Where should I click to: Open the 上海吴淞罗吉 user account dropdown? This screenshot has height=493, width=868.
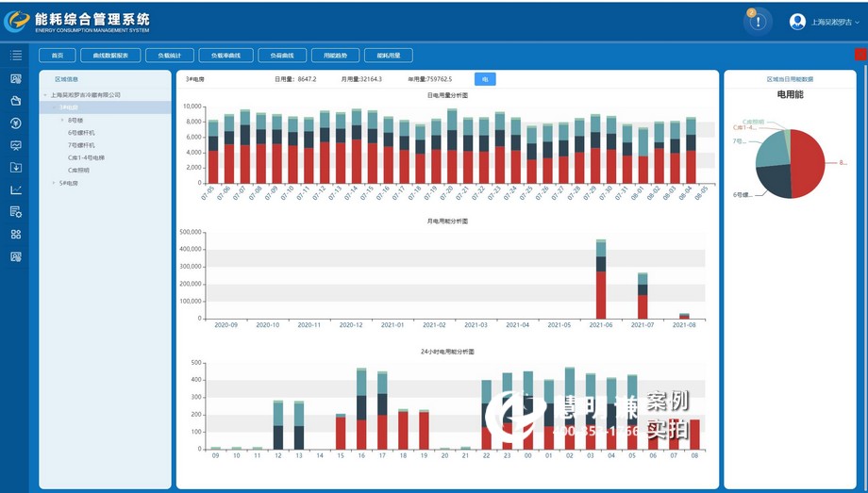(x=836, y=22)
